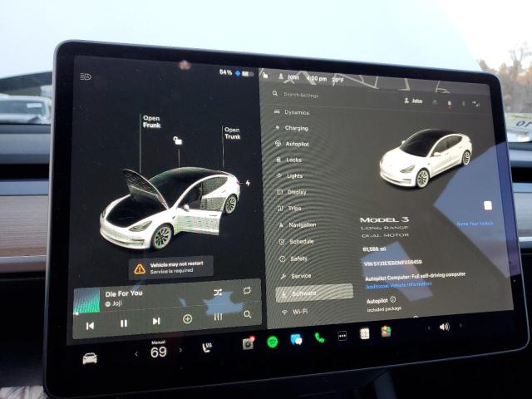This screenshot has height=399, width=532.
Task: Open the Wi-Fi settings menu
Action: pos(295,312)
